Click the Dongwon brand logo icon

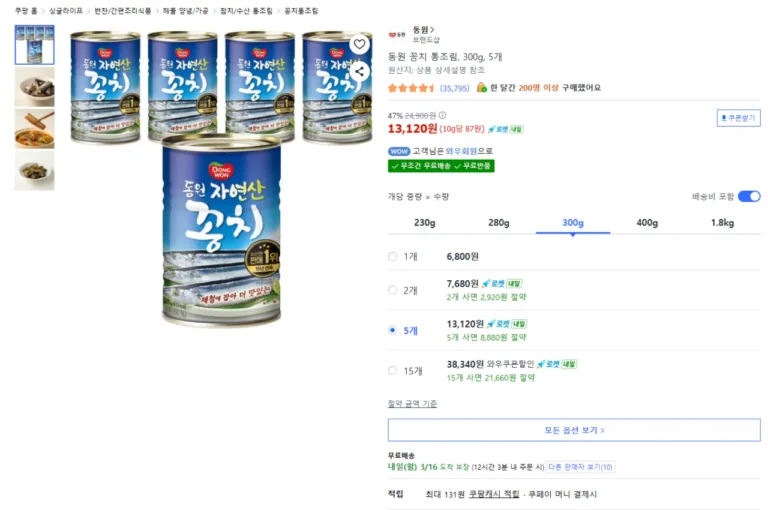(397, 34)
